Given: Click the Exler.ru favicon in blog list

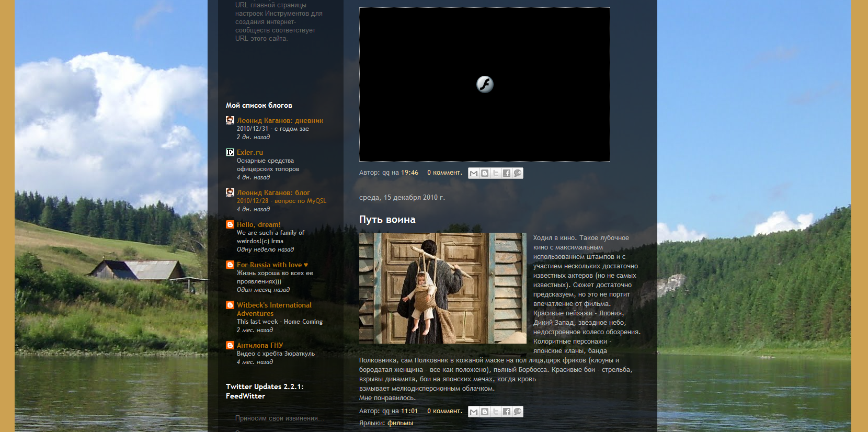Looking at the screenshot, I should (230, 152).
